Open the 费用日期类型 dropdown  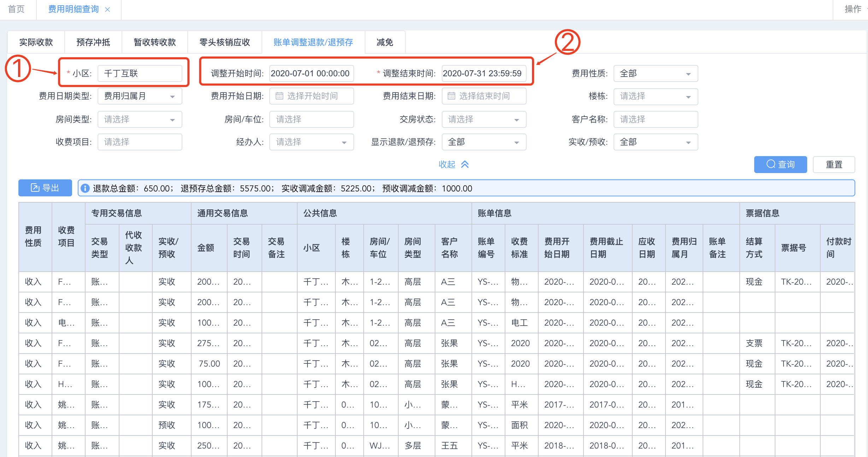coord(140,96)
